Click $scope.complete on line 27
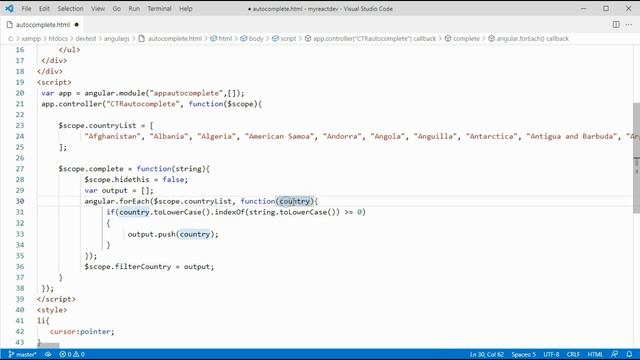 [91, 169]
